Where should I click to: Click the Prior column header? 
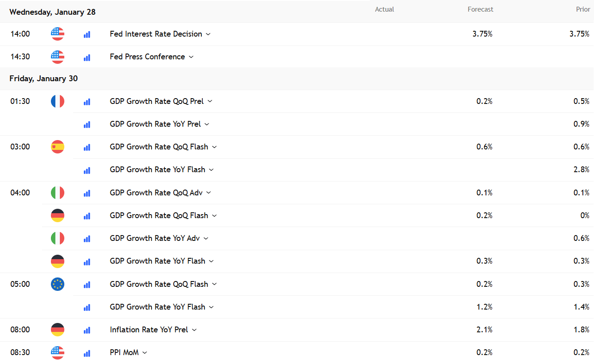click(x=583, y=9)
